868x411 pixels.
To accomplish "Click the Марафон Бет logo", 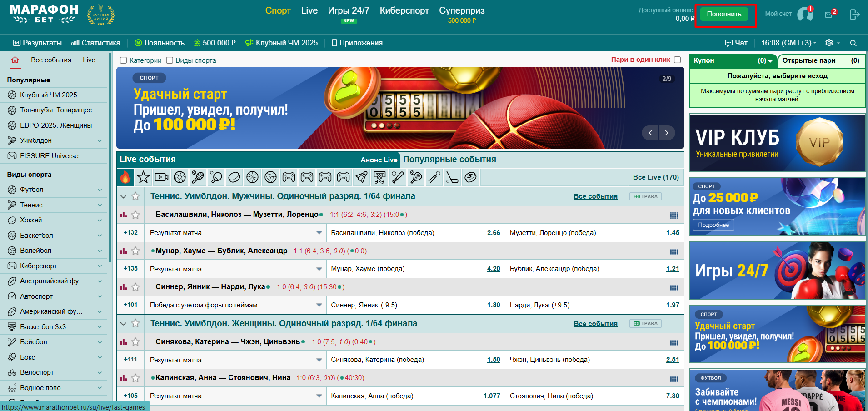I will pos(44,14).
